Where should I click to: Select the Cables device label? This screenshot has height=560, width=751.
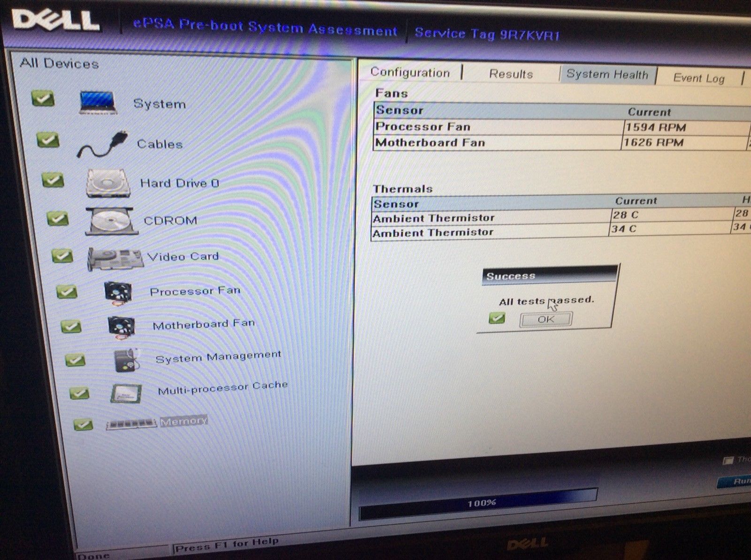[x=160, y=144]
